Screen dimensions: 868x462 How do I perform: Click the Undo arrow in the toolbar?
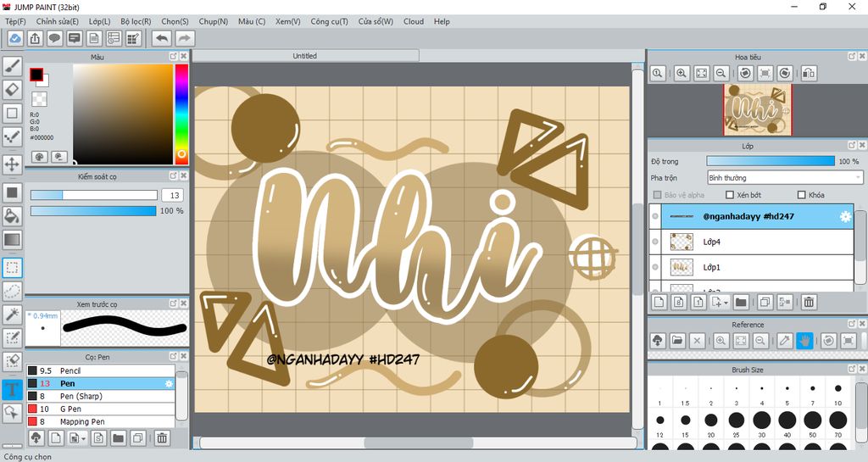[162, 38]
